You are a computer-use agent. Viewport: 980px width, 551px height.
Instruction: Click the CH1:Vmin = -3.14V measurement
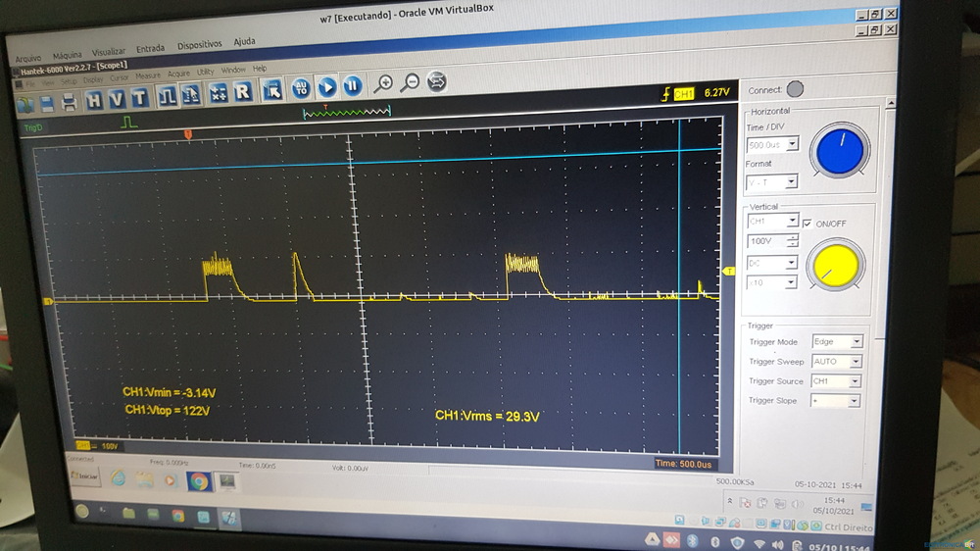[170, 392]
